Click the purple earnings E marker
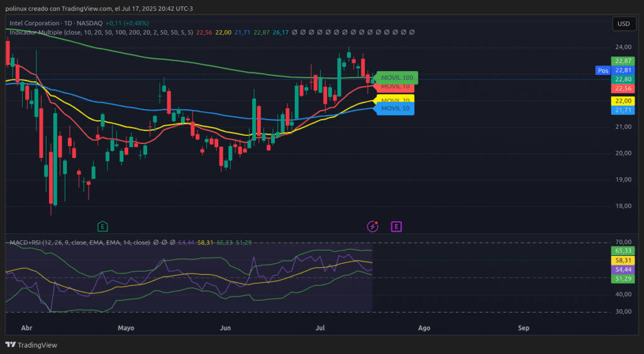This screenshot has width=644, height=354. point(396,226)
